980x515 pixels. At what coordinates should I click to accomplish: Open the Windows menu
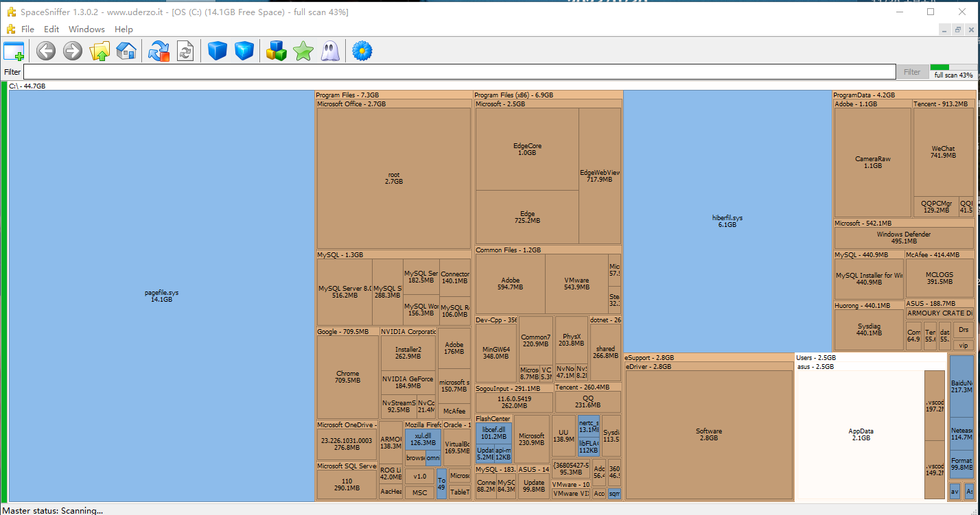pyautogui.click(x=86, y=29)
